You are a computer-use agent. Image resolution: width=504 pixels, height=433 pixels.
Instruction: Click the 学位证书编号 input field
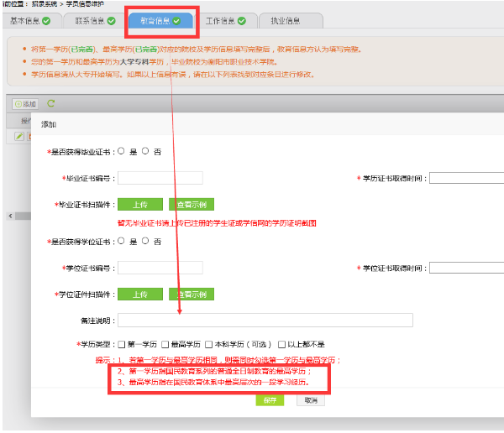click(160, 268)
